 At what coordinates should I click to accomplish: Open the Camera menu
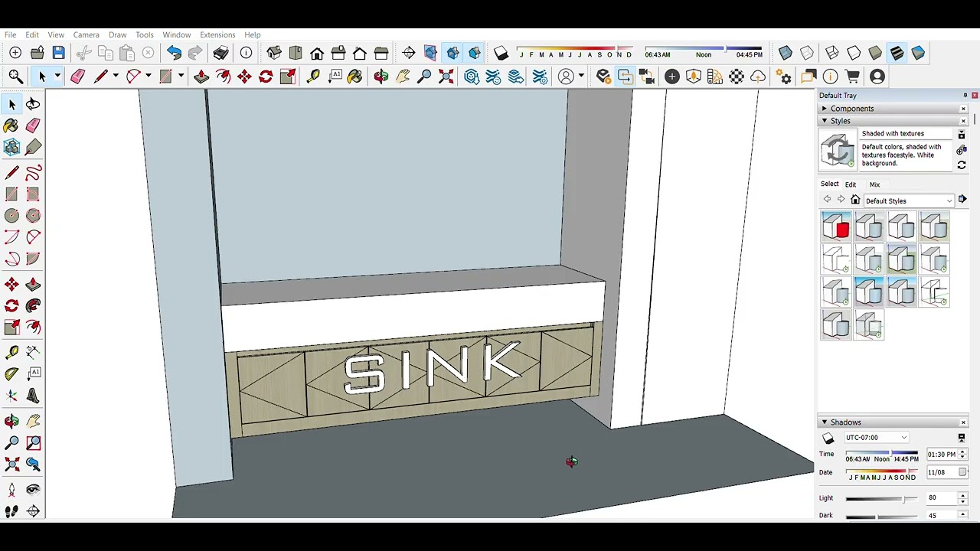87,34
